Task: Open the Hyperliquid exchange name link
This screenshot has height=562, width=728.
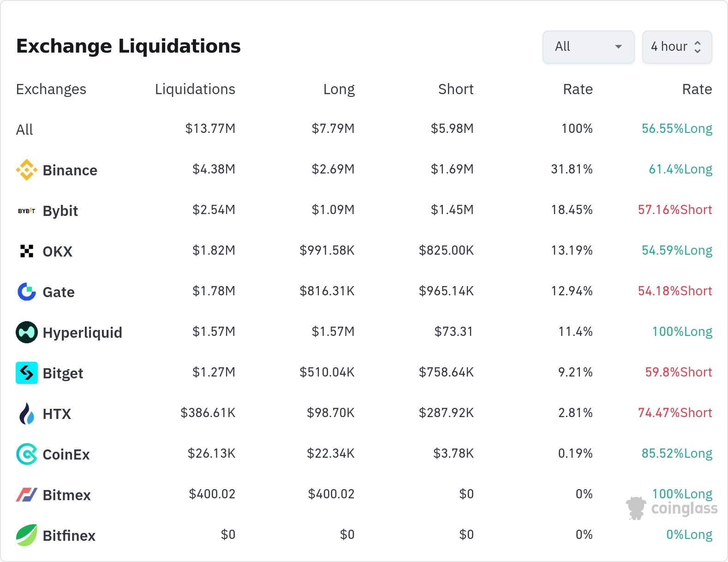Action: click(83, 333)
